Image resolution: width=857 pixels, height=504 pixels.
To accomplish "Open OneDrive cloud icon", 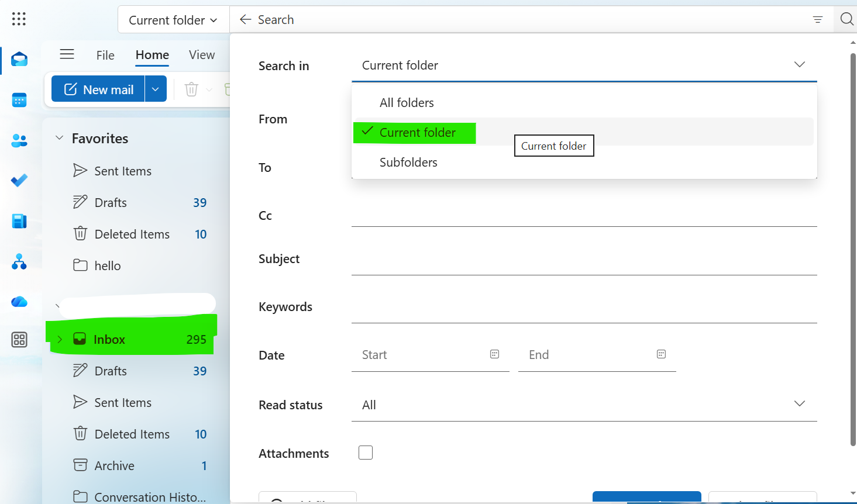I will coord(19,302).
